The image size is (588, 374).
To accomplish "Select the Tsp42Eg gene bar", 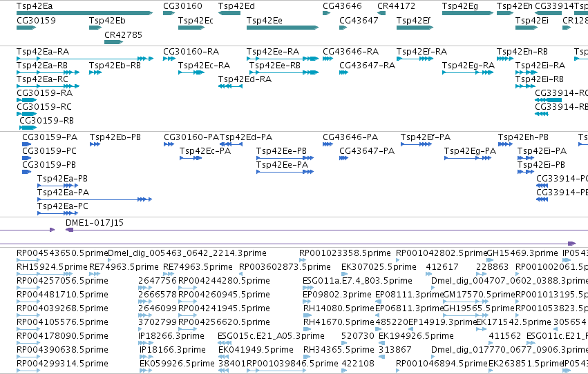I will pyautogui.click(x=468, y=13).
